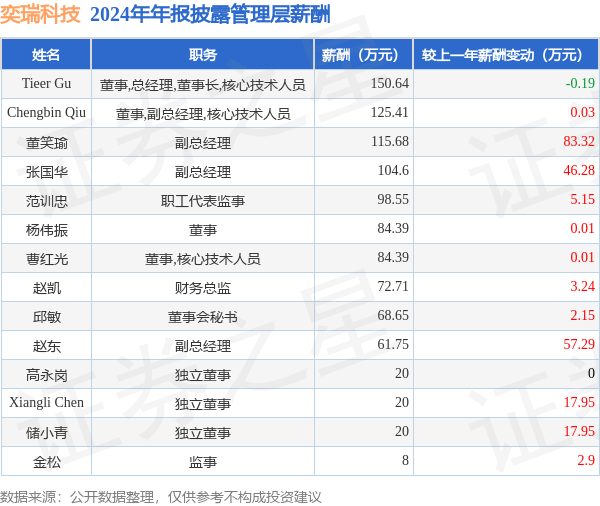
Task: Click the name cell Xiangli Chen
Action: click(x=46, y=403)
